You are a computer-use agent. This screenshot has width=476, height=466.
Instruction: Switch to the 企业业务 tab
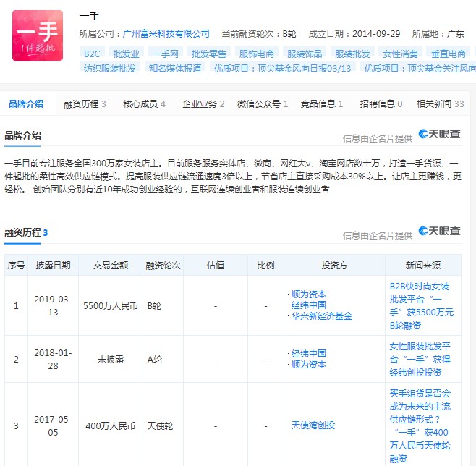[203, 104]
